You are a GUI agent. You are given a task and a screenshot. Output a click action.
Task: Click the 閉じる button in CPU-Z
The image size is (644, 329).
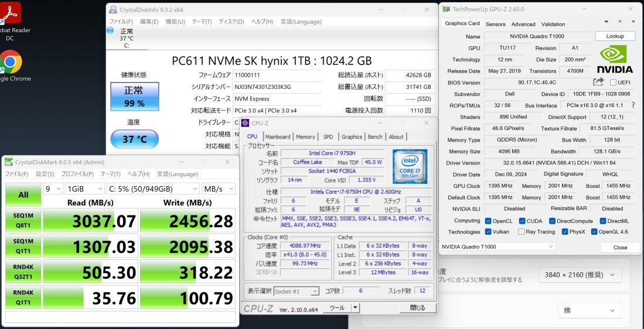point(418,308)
